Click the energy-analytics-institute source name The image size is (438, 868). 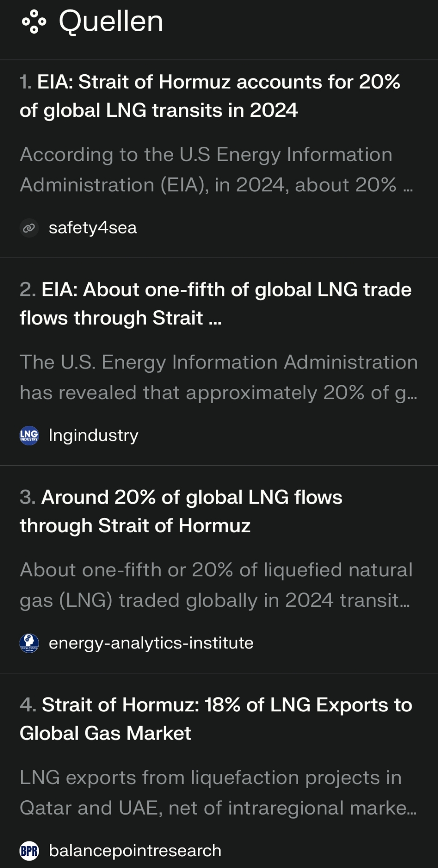[x=151, y=643]
